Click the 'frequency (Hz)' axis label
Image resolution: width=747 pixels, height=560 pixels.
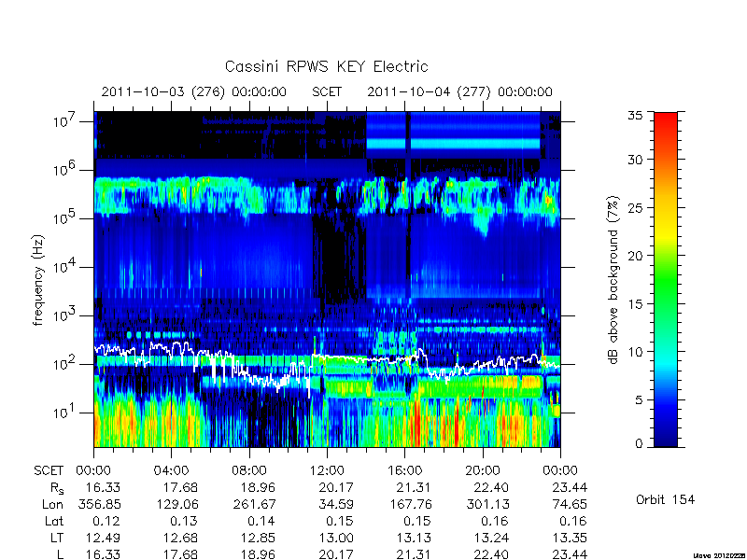(x=38, y=281)
